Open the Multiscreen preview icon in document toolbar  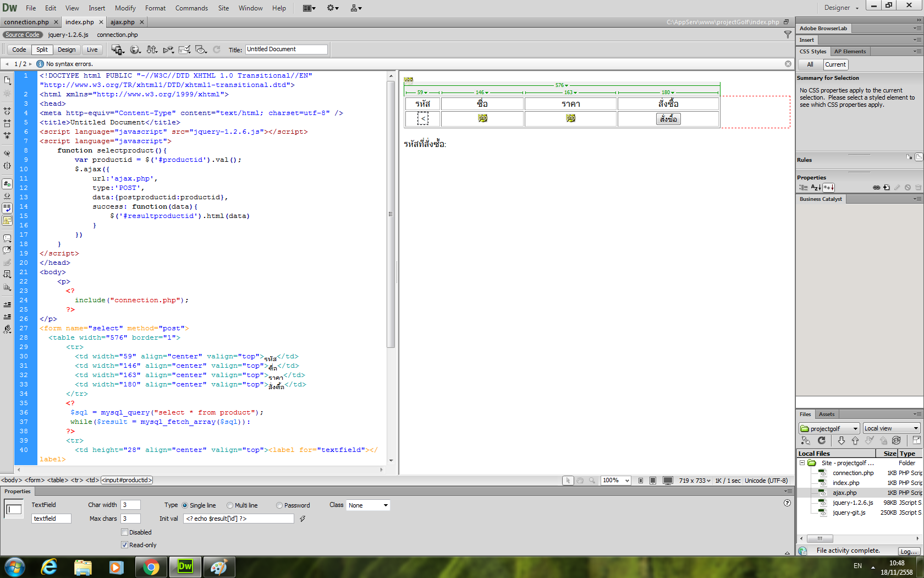118,50
